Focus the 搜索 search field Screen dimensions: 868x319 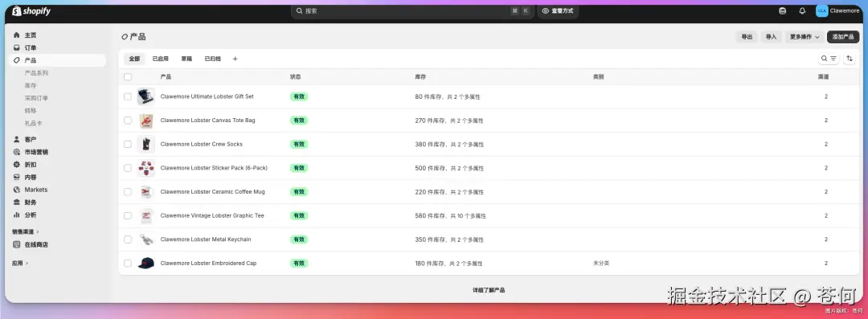tap(412, 11)
